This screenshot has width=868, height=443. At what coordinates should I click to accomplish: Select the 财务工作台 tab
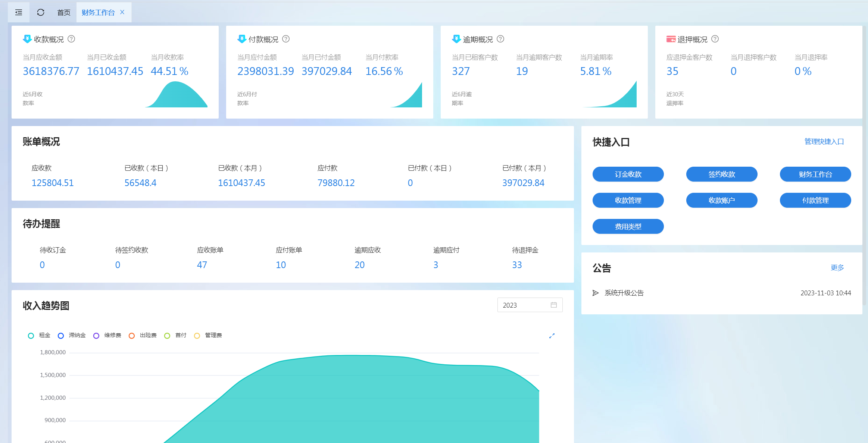pyautogui.click(x=98, y=12)
